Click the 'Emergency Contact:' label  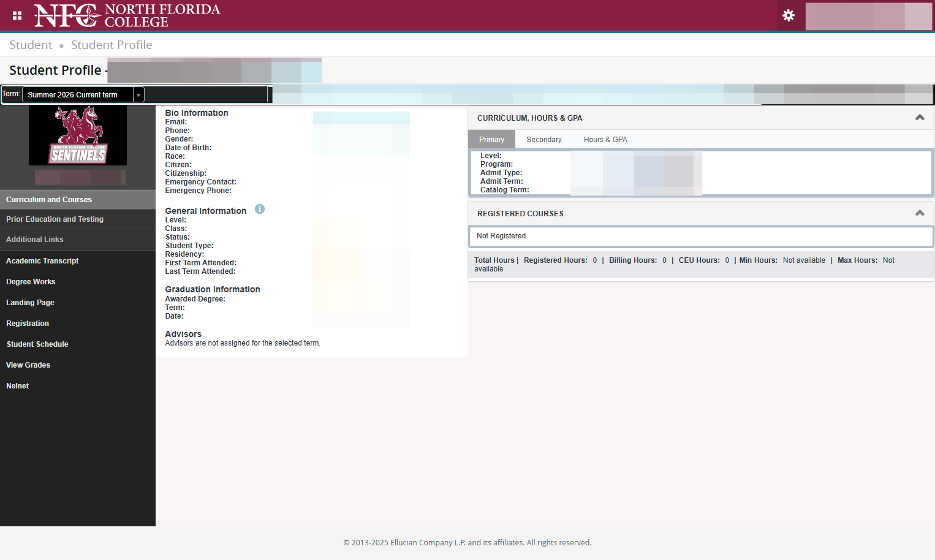click(x=200, y=182)
